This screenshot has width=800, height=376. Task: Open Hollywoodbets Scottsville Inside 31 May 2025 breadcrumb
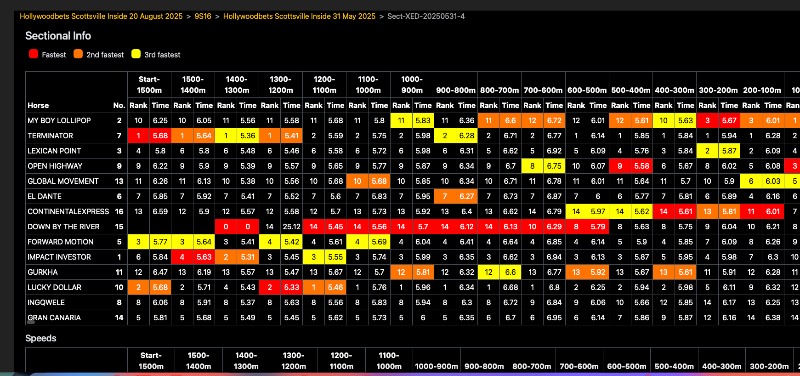coord(299,16)
